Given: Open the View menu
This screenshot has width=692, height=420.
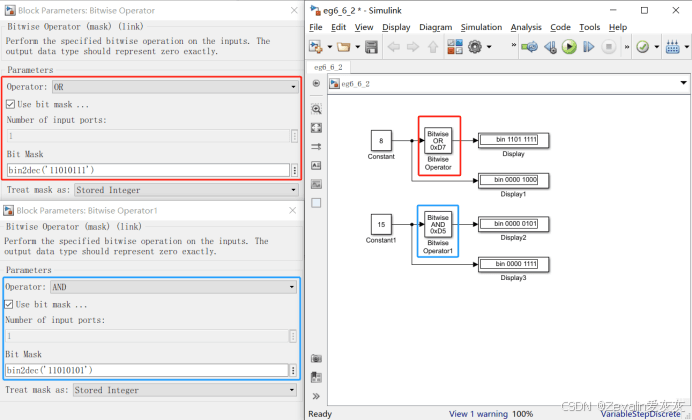Looking at the screenshot, I should point(364,27).
